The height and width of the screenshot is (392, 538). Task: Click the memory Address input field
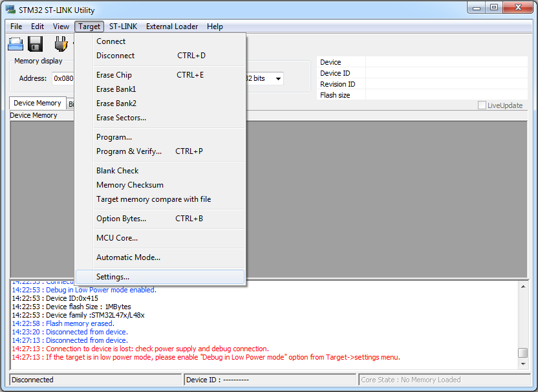pyautogui.click(x=63, y=79)
